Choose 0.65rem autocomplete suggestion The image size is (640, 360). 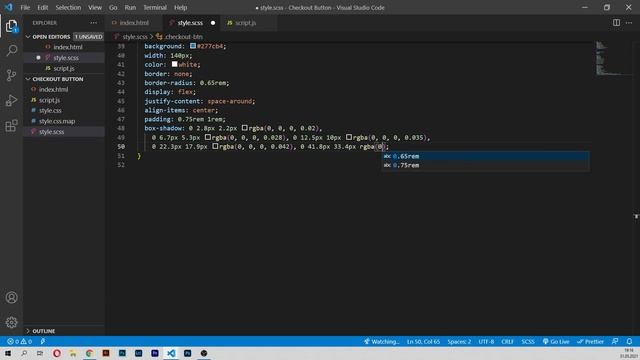tap(485, 156)
